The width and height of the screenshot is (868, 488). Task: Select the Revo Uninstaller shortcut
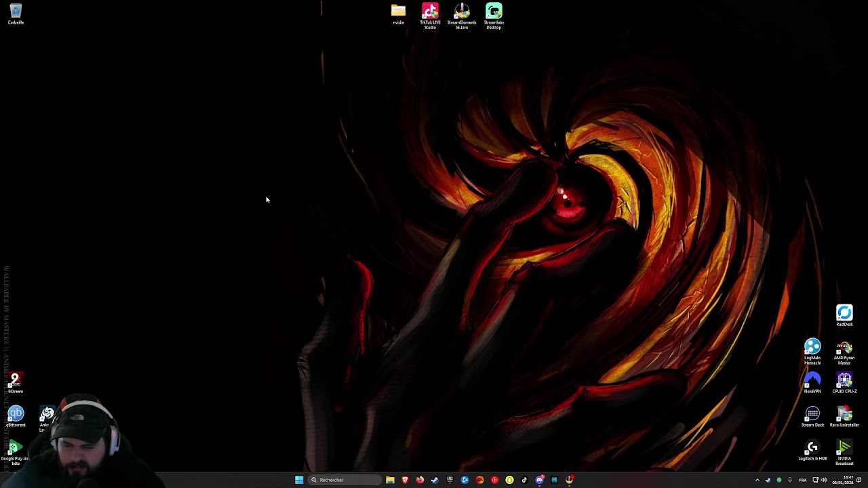[844, 417]
